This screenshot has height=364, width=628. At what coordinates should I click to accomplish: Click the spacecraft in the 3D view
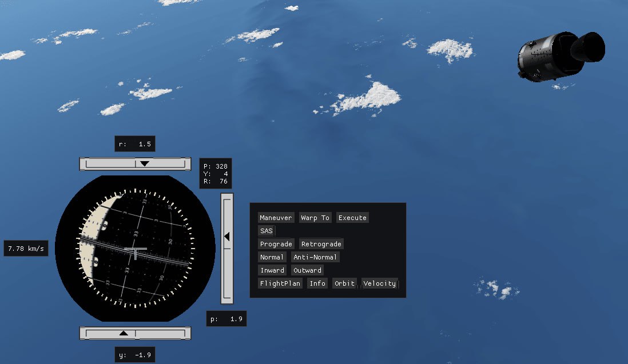560,56
